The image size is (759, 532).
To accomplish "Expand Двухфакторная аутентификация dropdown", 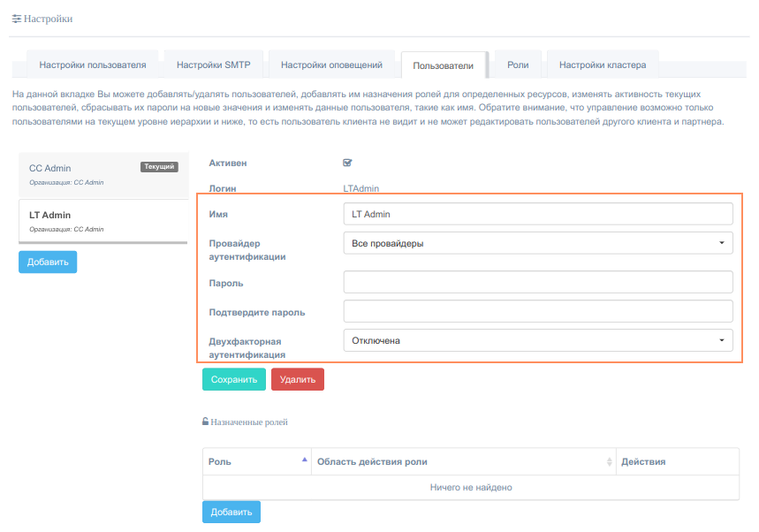I will click(x=537, y=340).
